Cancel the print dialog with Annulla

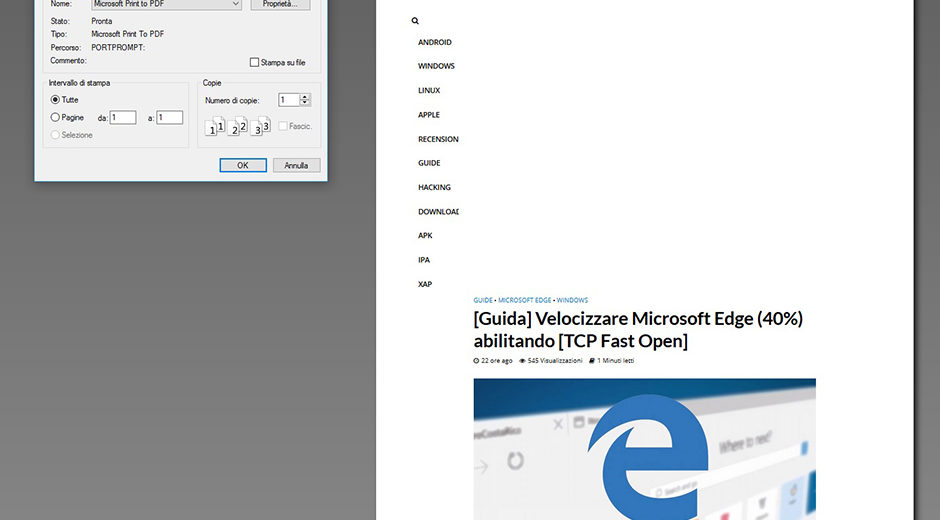click(296, 166)
